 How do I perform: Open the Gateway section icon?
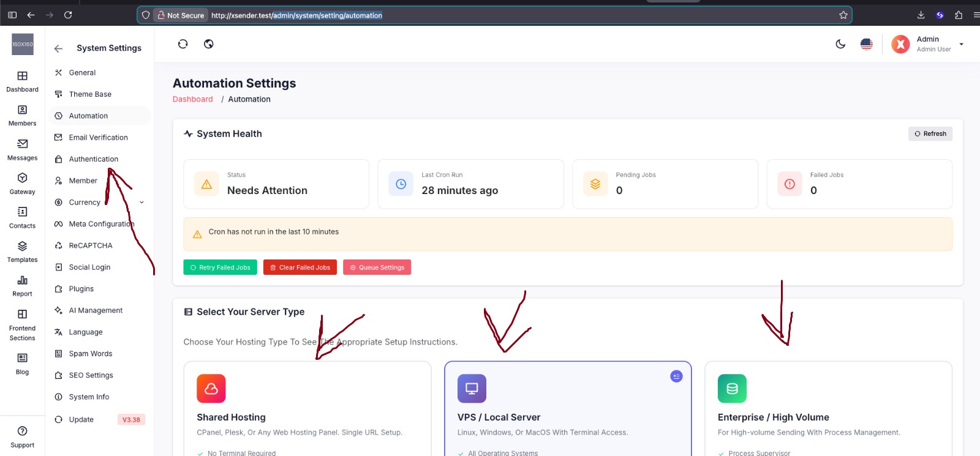click(x=22, y=178)
